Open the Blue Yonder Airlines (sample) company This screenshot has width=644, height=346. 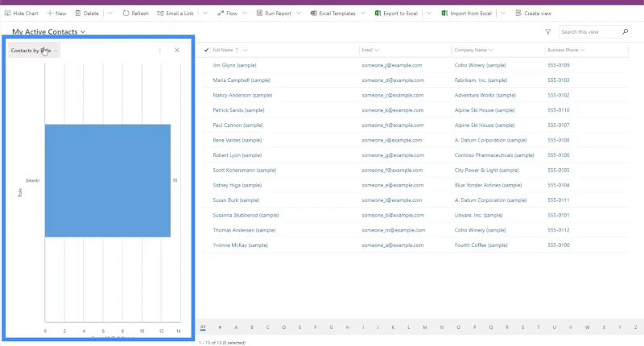pyautogui.click(x=488, y=185)
